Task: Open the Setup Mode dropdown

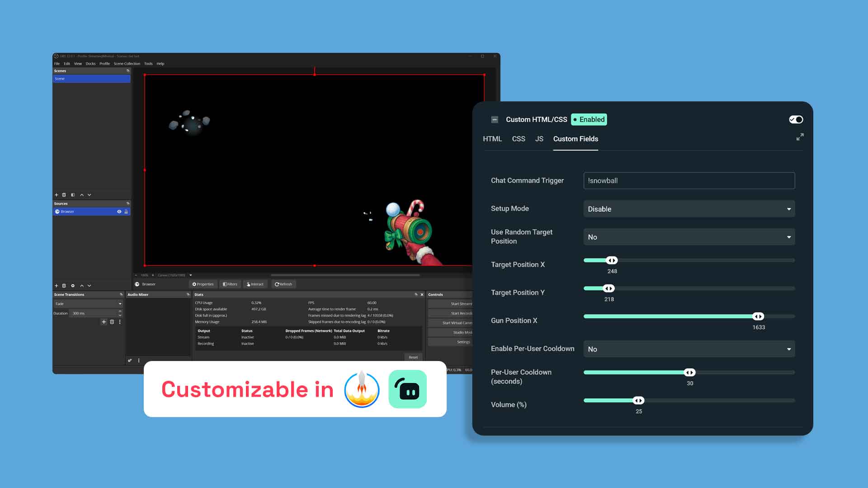Action: click(x=689, y=209)
